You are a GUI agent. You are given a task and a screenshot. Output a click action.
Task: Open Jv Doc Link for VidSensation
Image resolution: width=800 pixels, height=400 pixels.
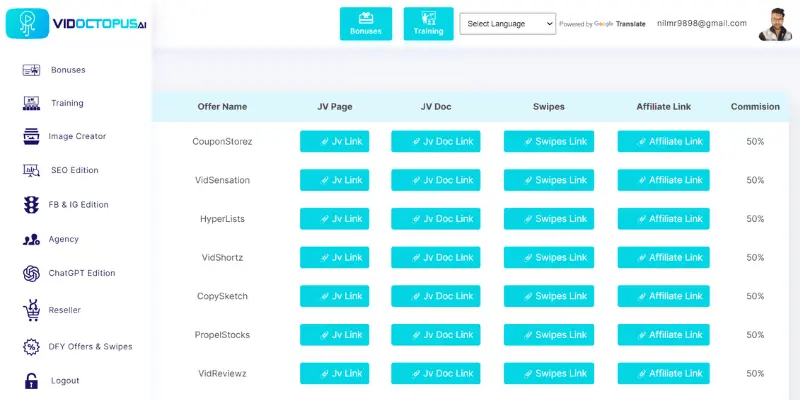(x=436, y=180)
